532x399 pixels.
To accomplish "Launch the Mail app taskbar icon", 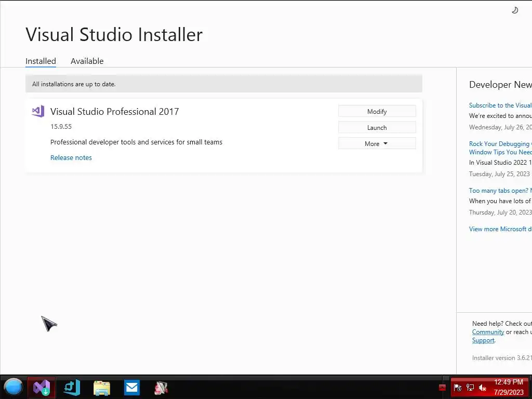I will pyautogui.click(x=131, y=388).
